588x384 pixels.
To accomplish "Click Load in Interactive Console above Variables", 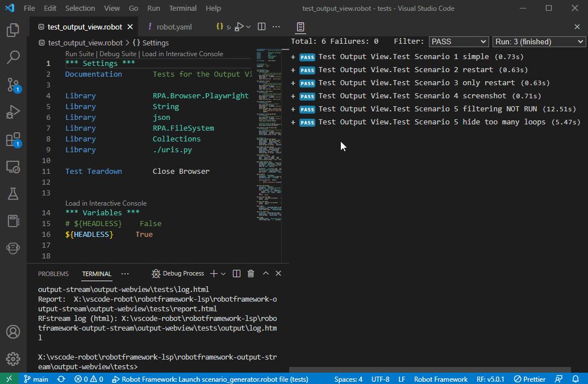I will point(106,203).
